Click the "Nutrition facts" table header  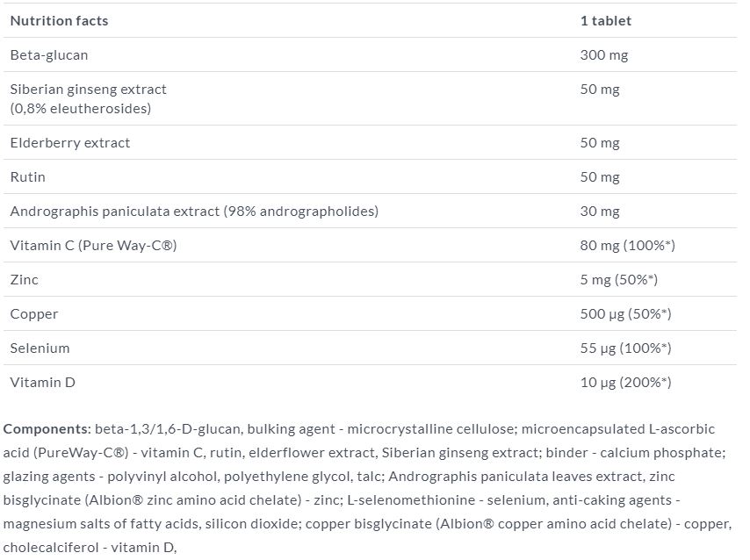60,20
